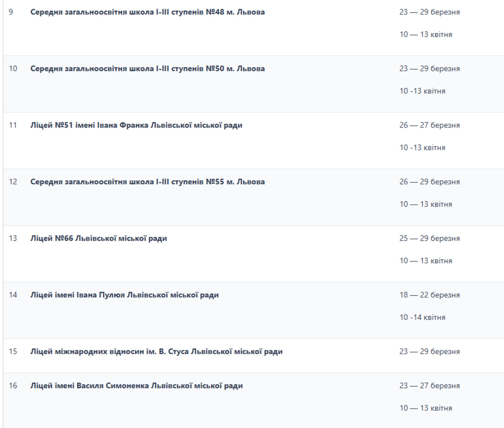Click the "26 — 29 березня" date

pyautogui.click(x=429, y=182)
